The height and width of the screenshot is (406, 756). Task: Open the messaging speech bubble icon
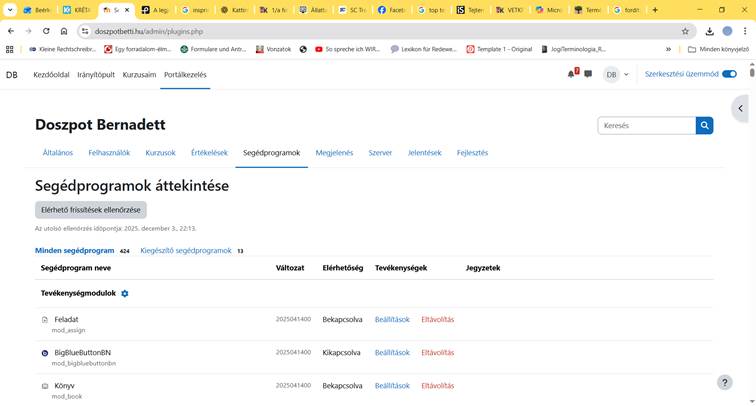click(x=588, y=74)
